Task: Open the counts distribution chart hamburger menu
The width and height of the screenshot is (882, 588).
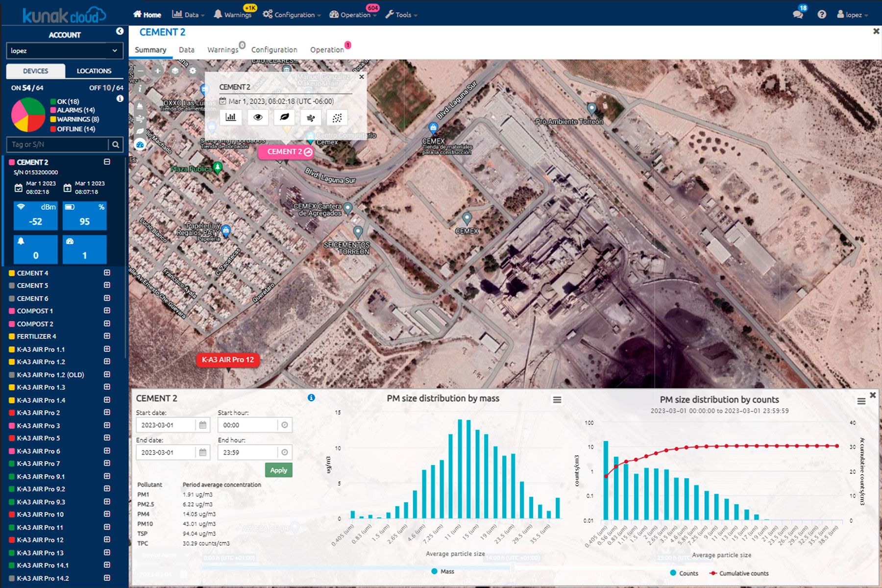Action: [x=861, y=401]
